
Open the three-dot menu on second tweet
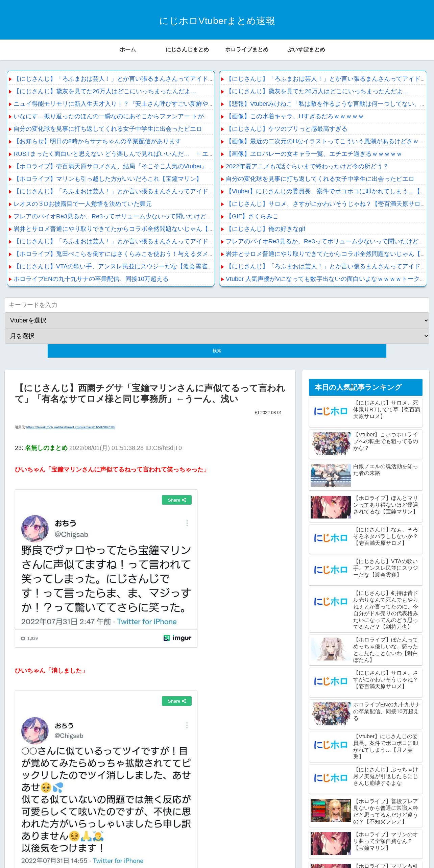187,725
